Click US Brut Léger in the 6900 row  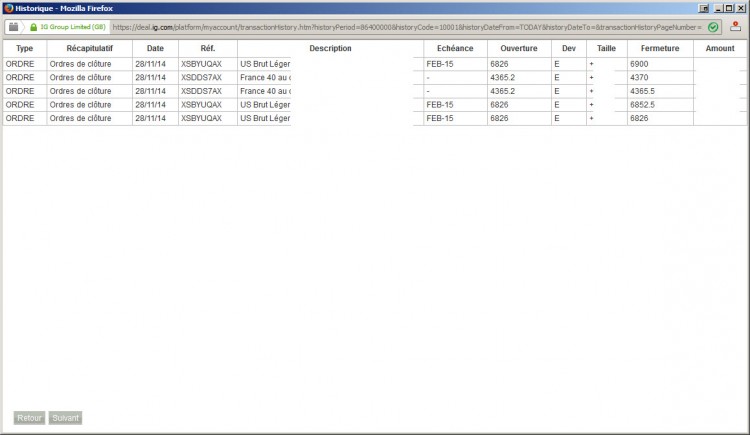click(265, 64)
